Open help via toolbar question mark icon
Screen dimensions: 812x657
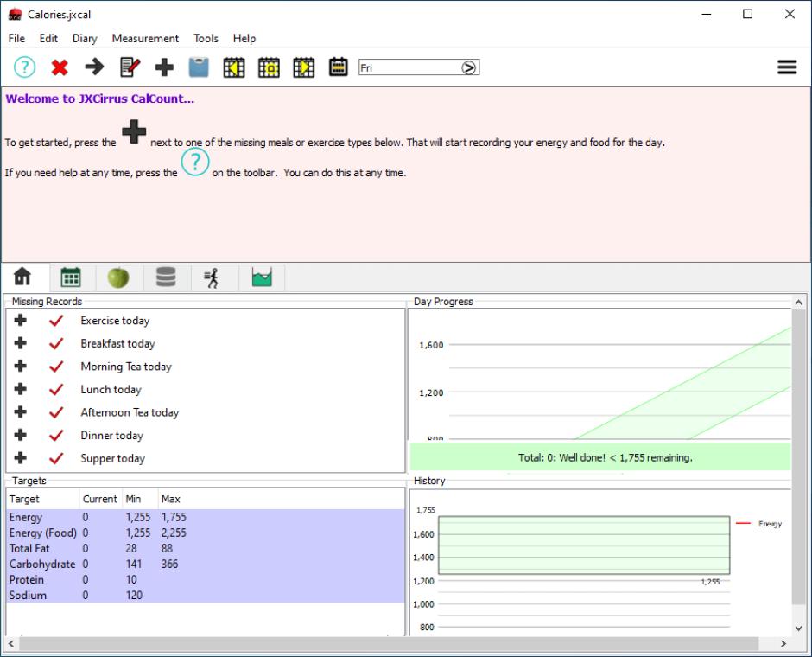point(24,67)
